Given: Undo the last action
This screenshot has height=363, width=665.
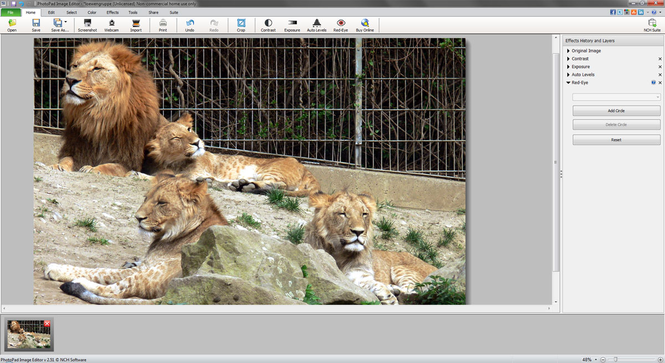Looking at the screenshot, I should click(190, 25).
